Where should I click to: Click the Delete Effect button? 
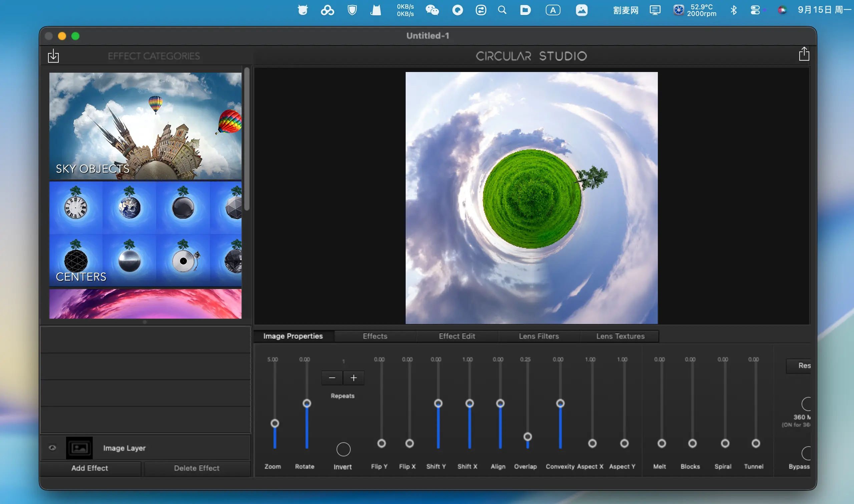[x=196, y=468]
